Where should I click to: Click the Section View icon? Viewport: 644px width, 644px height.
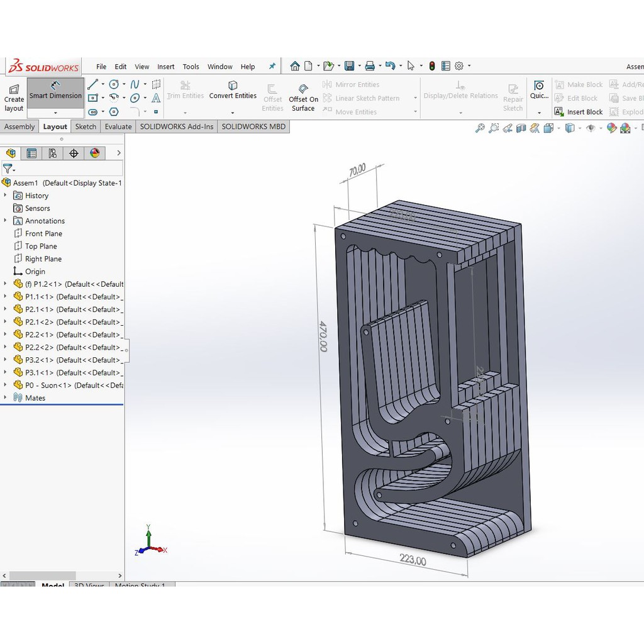point(521,128)
